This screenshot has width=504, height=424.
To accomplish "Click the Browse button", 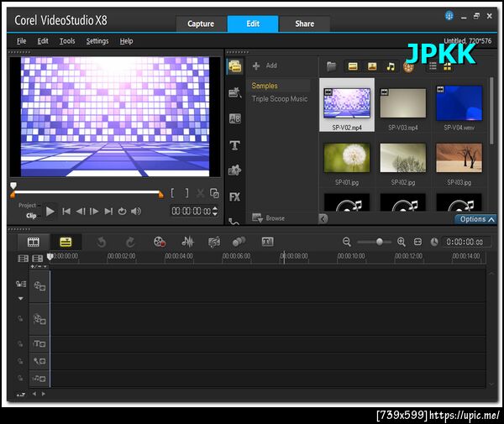I will click(269, 218).
